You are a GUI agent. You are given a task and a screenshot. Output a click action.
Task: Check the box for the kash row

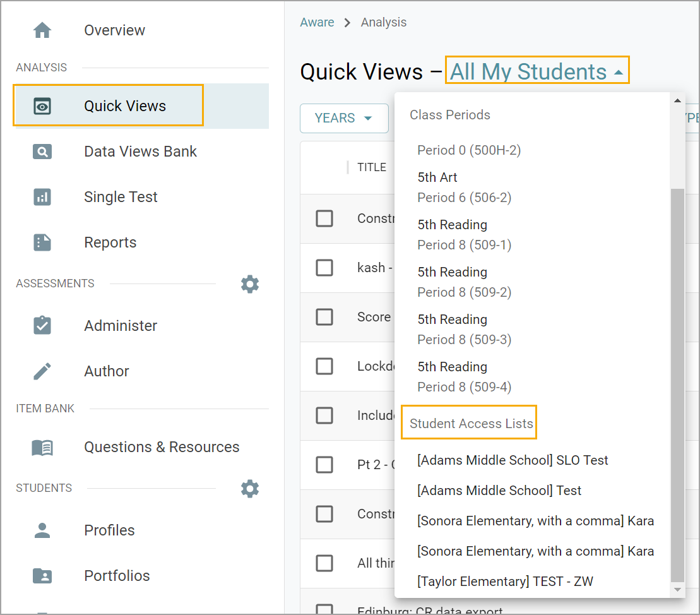coord(324,268)
